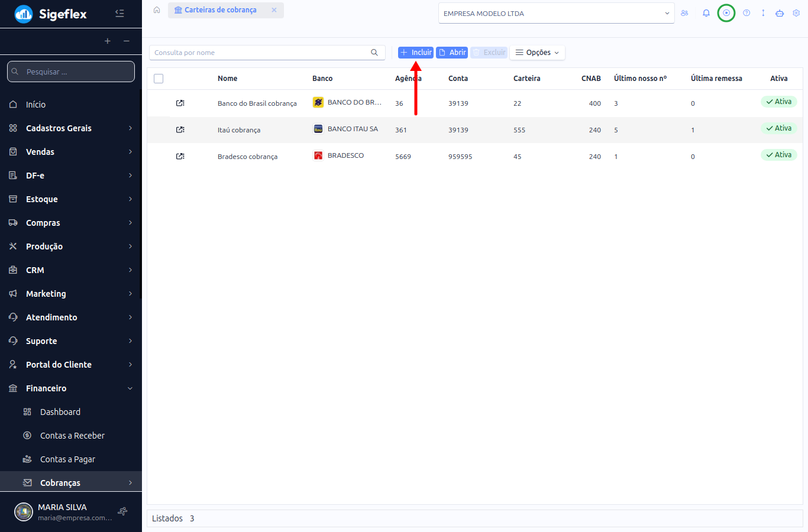Viewport: 808px width, 532px height.
Task: Click the Abrir button
Action: click(x=452, y=53)
